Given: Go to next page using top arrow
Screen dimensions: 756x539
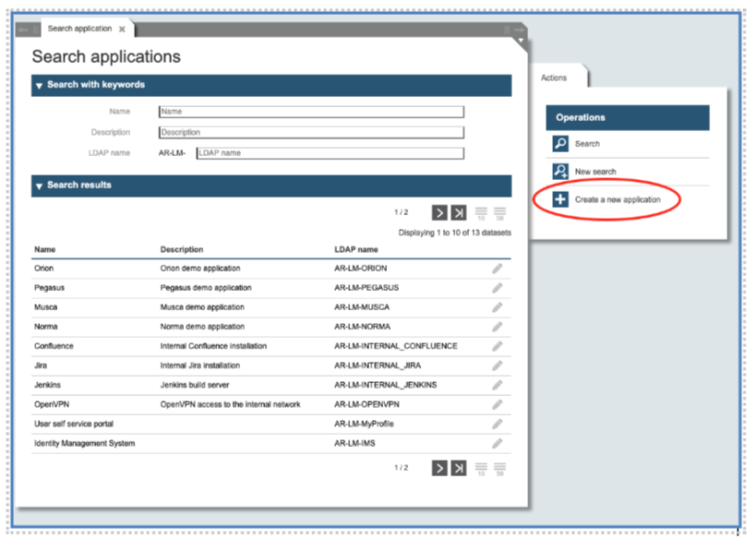Looking at the screenshot, I should click(x=439, y=212).
